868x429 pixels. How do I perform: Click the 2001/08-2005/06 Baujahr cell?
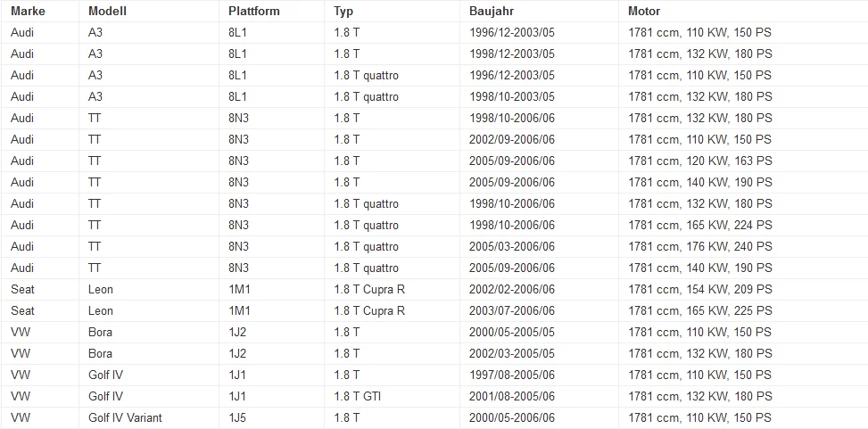(x=511, y=396)
